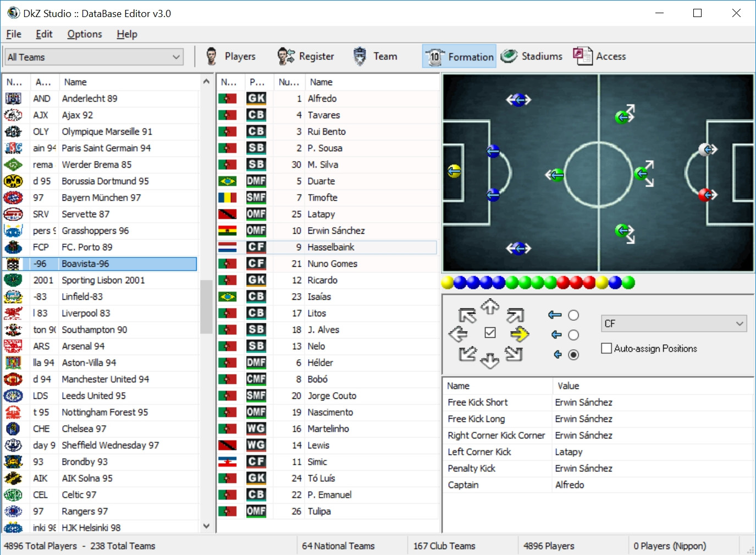The width and height of the screenshot is (756, 555).
Task: Open the Access section
Action: click(x=599, y=56)
